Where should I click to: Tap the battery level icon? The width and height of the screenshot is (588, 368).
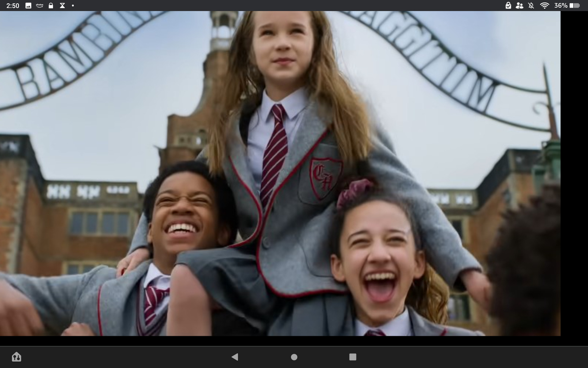click(575, 6)
